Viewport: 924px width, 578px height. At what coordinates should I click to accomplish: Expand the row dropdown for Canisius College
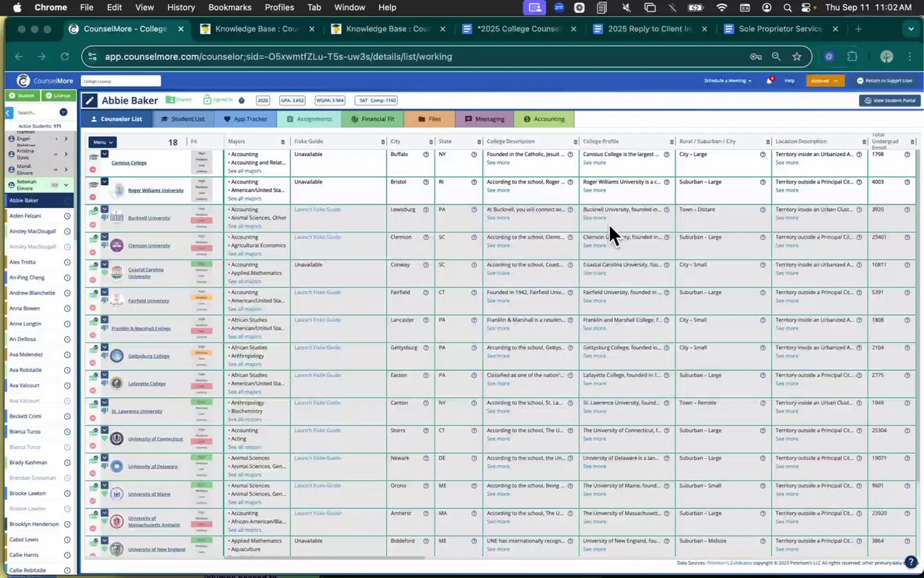(x=105, y=154)
